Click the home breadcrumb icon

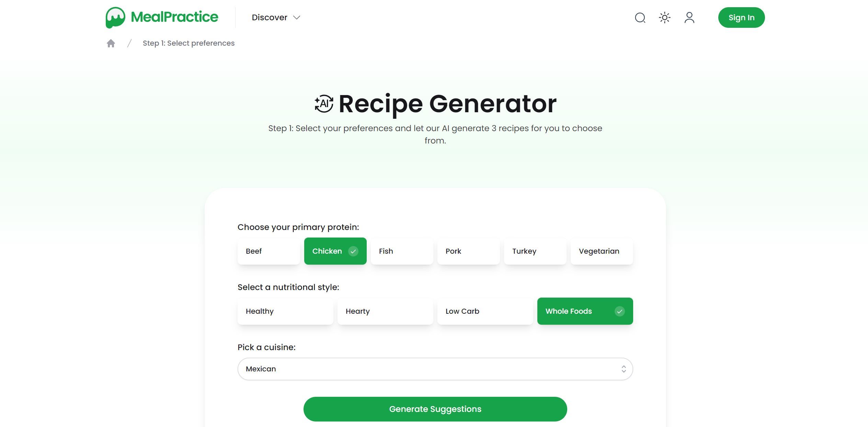point(111,43)
